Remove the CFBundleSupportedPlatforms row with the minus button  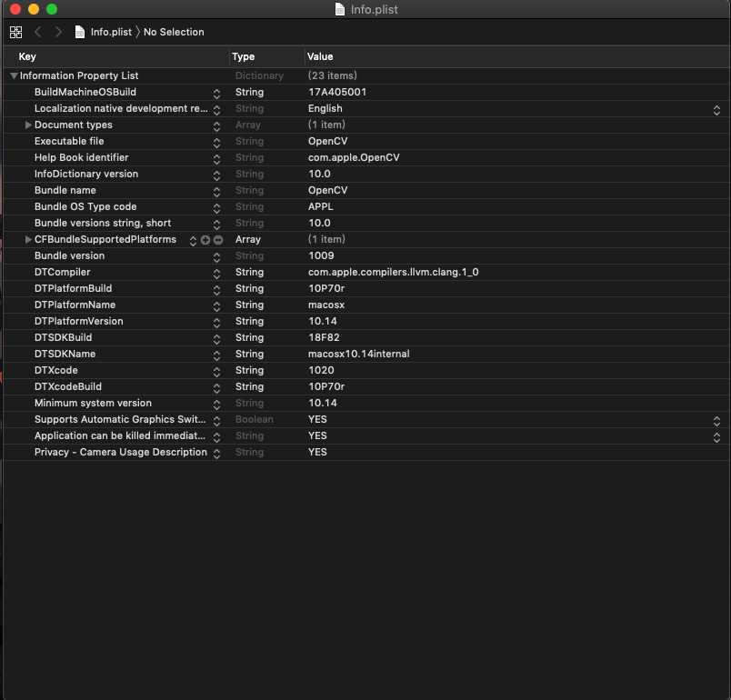tap(218, 240)
